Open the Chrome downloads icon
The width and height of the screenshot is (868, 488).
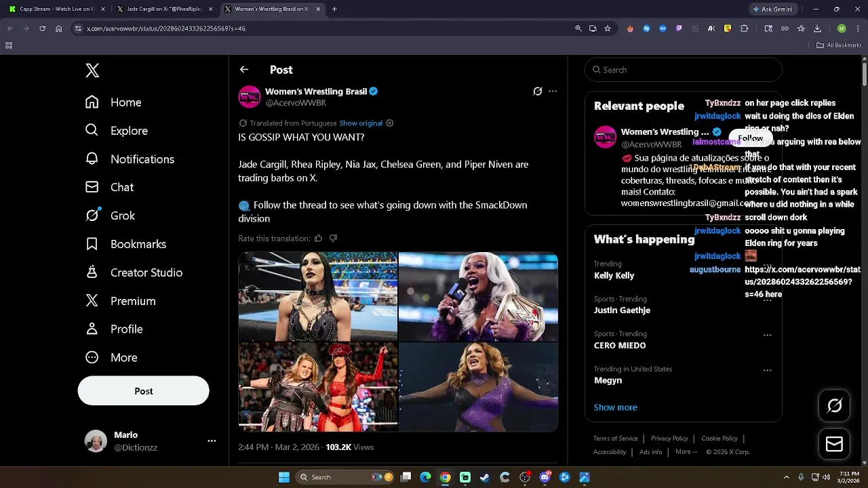[817, 28]
